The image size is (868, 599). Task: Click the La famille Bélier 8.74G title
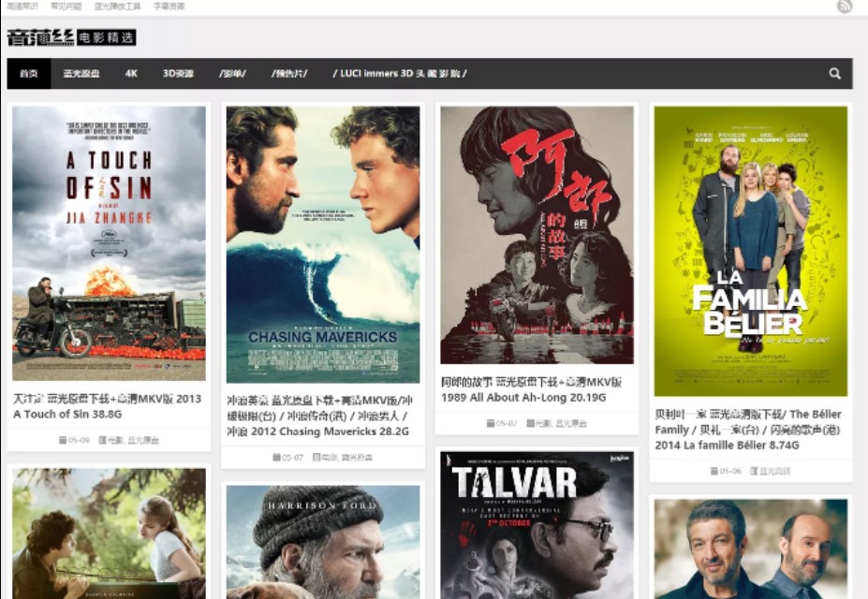(x=748, y=430)
